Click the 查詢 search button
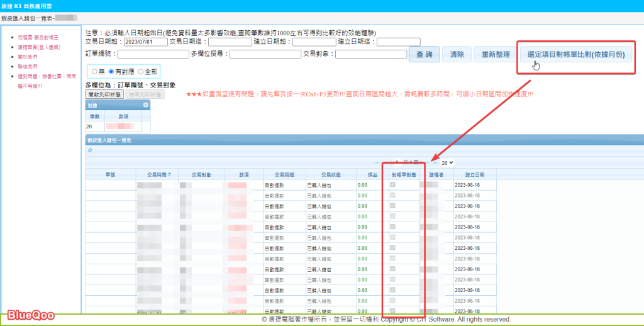Screen dimensions: 644x326 coord(424,55)
